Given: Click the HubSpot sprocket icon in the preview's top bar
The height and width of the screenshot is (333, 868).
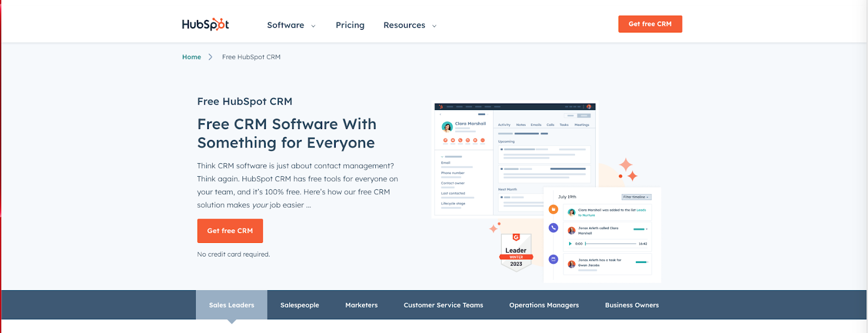Looking at the screenshot, I should point(441,107).
